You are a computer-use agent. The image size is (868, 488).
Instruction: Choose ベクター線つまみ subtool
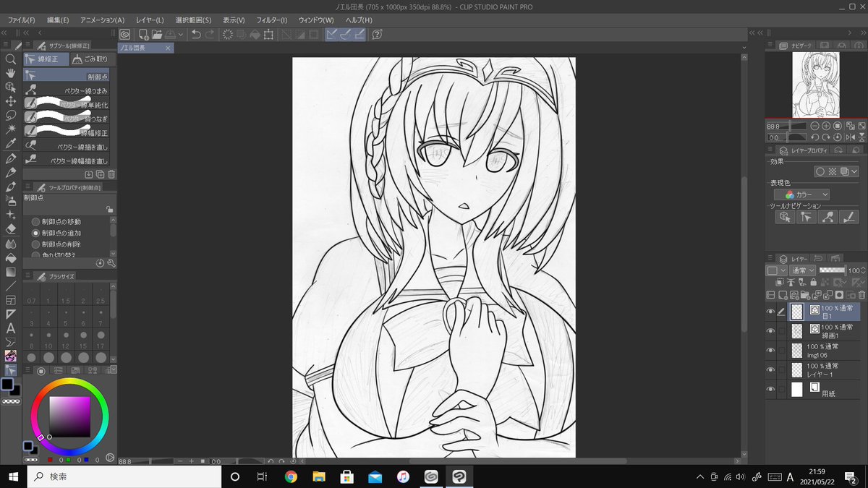tap(66, 90)
